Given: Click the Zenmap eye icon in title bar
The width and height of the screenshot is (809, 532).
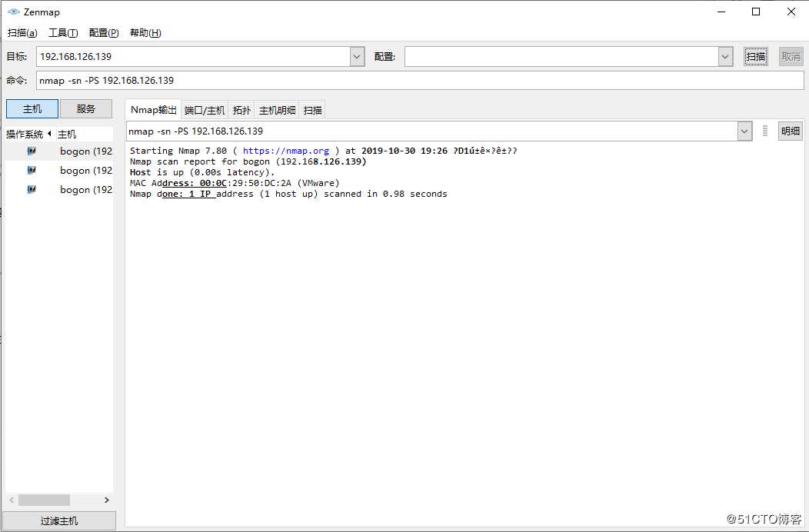Looking at the screenshot, I should click(x=13, y=12).
